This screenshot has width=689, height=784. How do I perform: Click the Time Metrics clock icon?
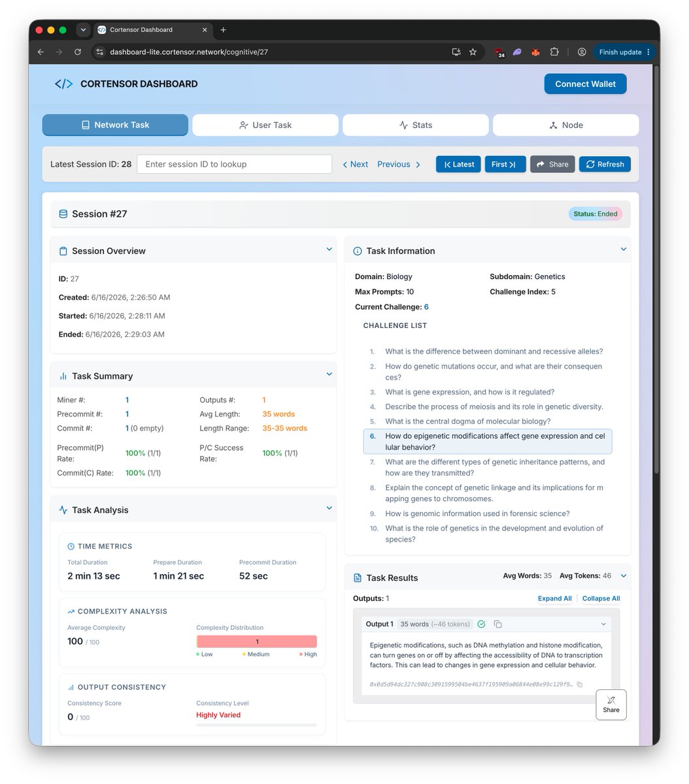pos(71,546)
